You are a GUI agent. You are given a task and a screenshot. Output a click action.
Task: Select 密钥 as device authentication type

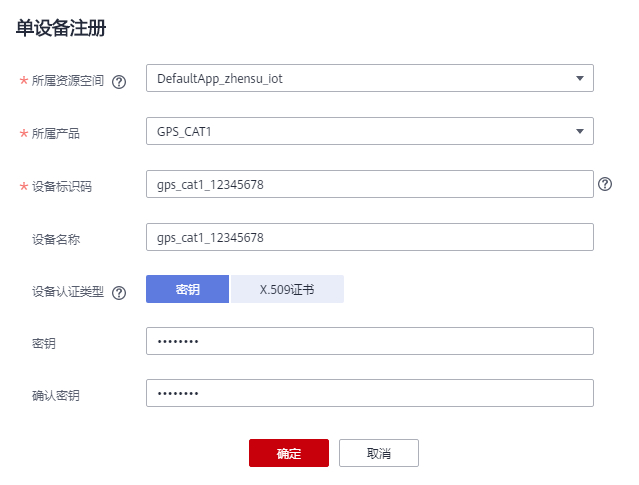[188, 289]
